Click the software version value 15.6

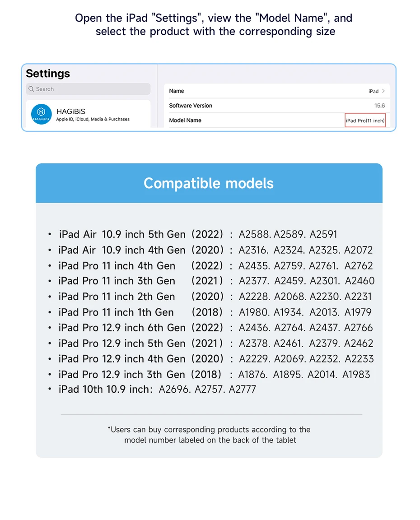(379, 106)
